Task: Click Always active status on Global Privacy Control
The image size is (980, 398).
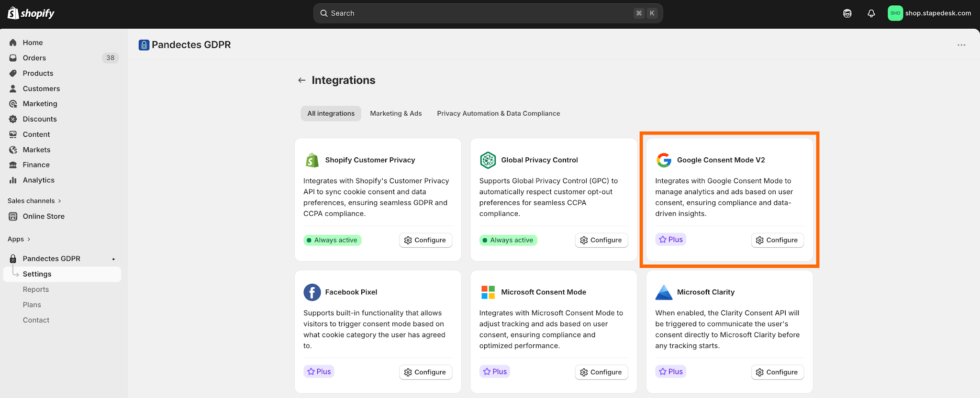Action: pos(508,240)
